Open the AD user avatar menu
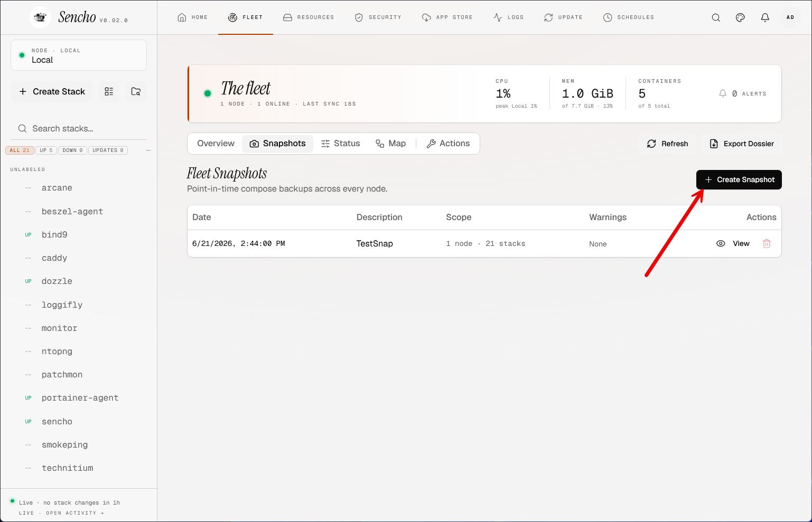The width and height of the screenshot is (812, 522). (x=790, y=17)
